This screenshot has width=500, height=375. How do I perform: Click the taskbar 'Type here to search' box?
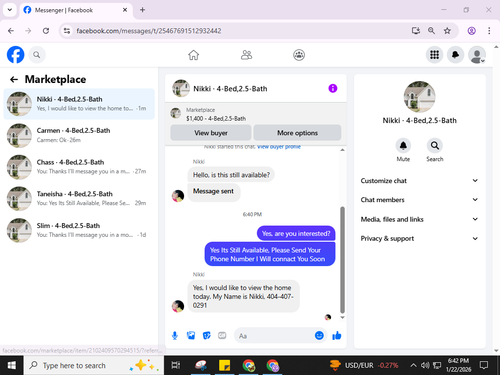point(94,365)
